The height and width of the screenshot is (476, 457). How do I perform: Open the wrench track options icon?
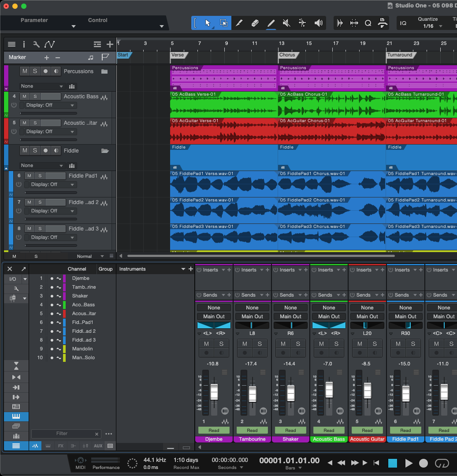[x=36, y=45]
